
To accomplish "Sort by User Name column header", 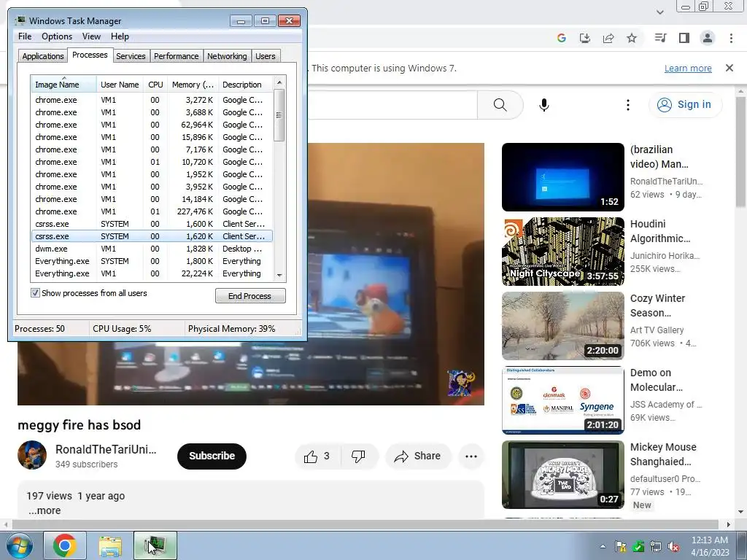I will pyautogui.click(x=120, y=85).
